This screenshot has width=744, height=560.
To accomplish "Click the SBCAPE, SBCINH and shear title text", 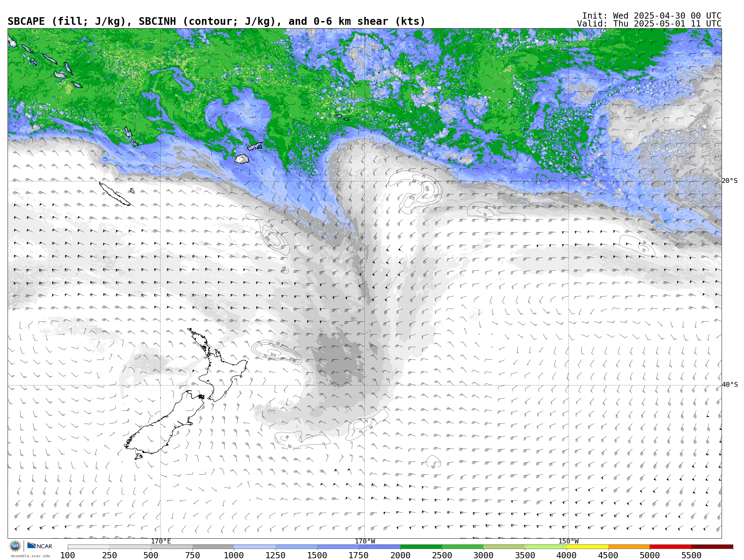I will point(216,22).
